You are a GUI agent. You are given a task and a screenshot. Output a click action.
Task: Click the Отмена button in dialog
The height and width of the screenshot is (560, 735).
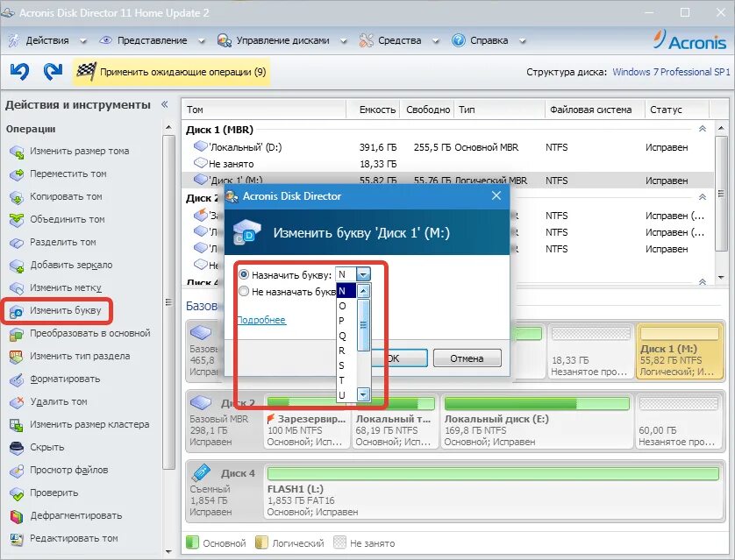coord(467,358)
